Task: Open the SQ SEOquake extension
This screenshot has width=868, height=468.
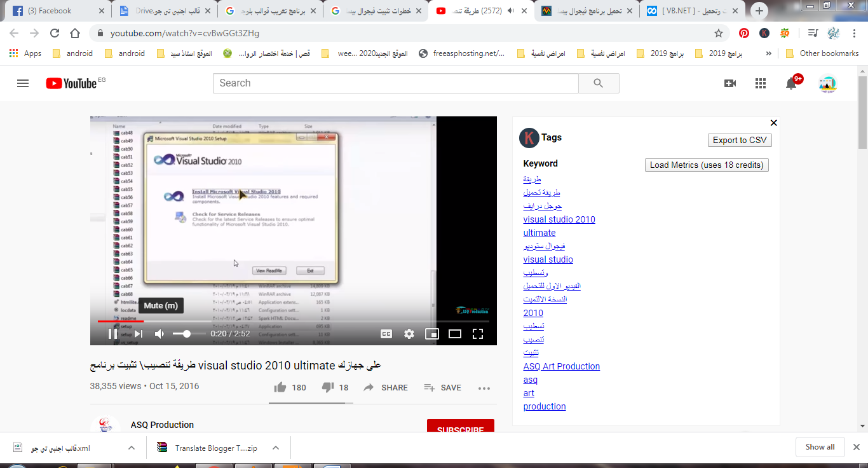Action: coord(785,33)
